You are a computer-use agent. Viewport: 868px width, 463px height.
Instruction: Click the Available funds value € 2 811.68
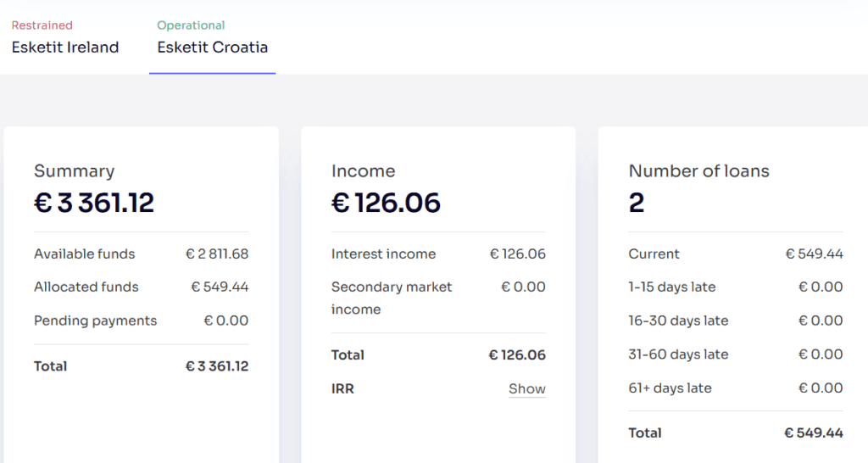[217, 254]
